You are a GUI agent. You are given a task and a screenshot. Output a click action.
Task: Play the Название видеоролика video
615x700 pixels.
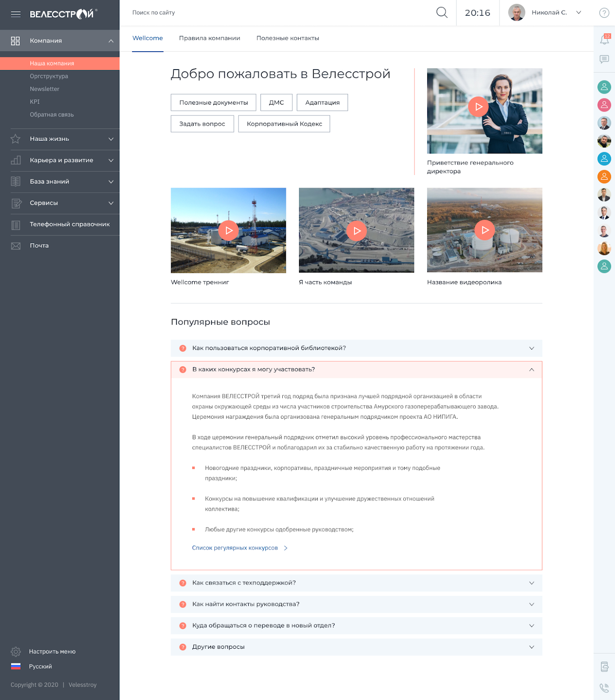pos(485,230)
